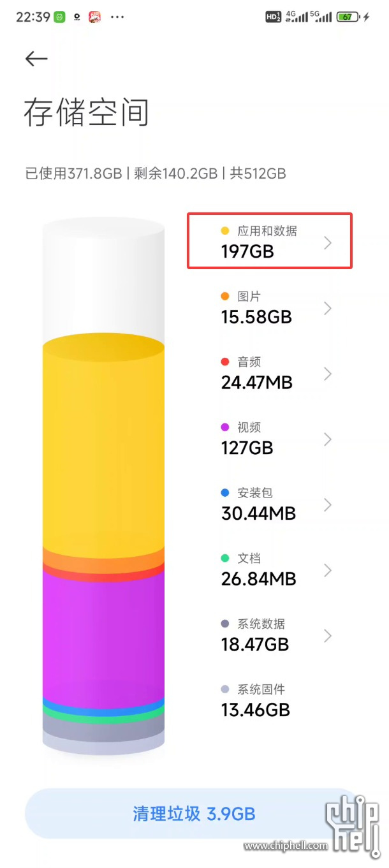
Task: Tap the three-dot notification overflow icon
Action: tap(117, 17)
